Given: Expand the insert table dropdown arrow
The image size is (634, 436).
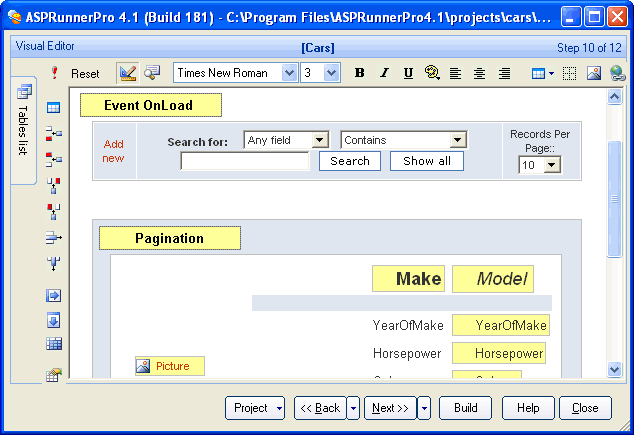Looking at the screenshot, I should pos(552,74).
